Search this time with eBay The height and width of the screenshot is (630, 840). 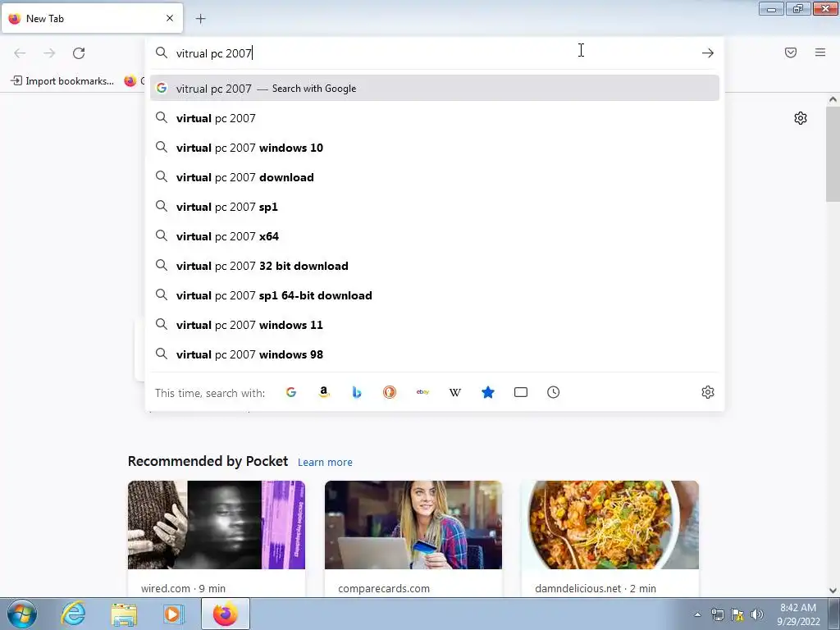pos(422,392)
